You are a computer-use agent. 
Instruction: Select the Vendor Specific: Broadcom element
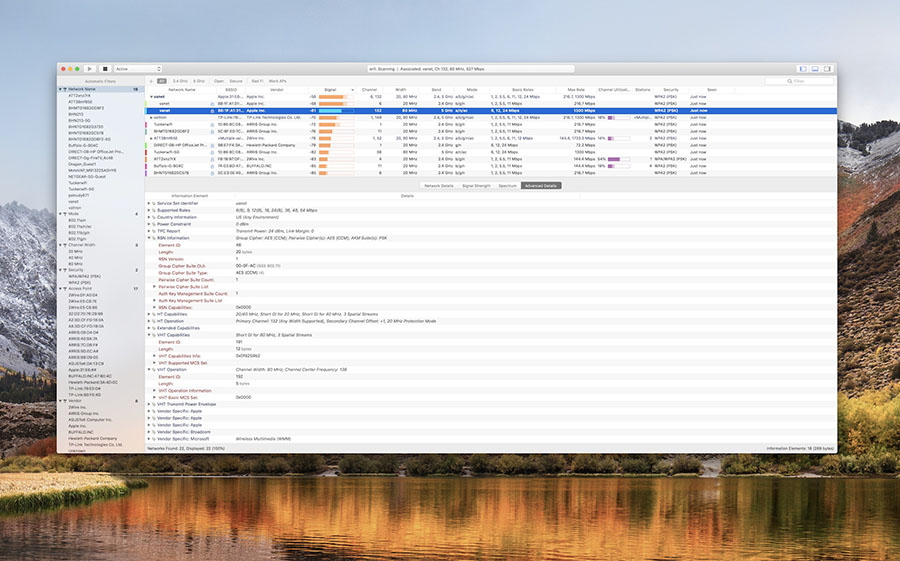[x=491, y=432]
